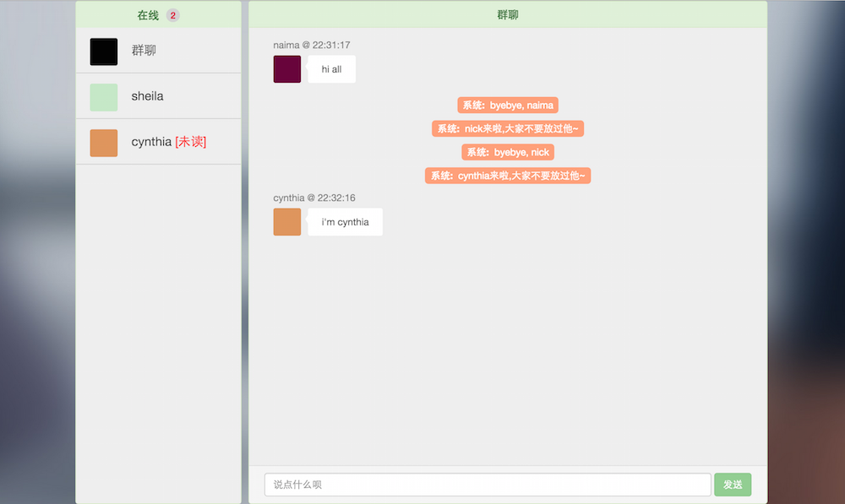
Task: Open the chat with sheila
Action: (x=147, y=96)
